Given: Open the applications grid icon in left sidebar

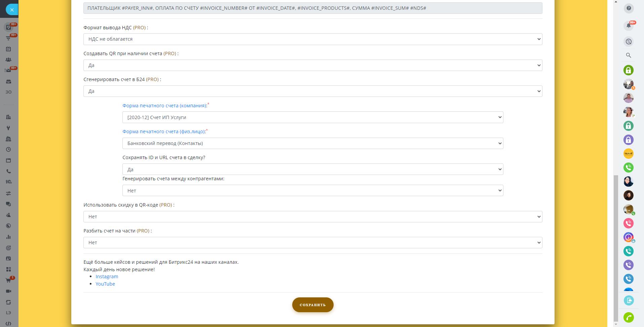Looking at the screenshot, I should [8, 269].
